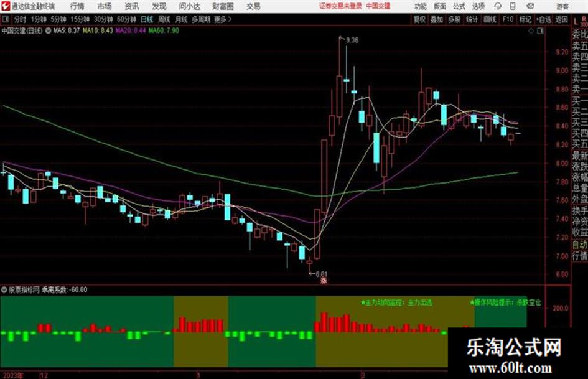Toggle the panel layout icon beside 分时

coord(5,19)
